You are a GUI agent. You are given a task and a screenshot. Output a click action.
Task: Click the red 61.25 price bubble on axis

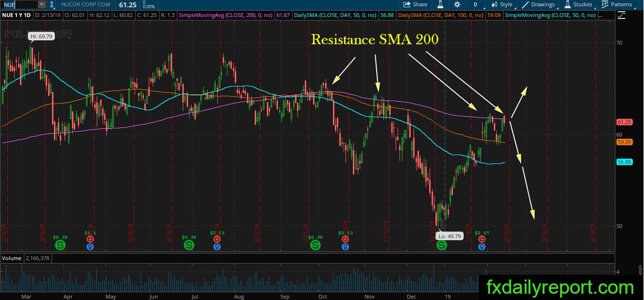point(624,122)
